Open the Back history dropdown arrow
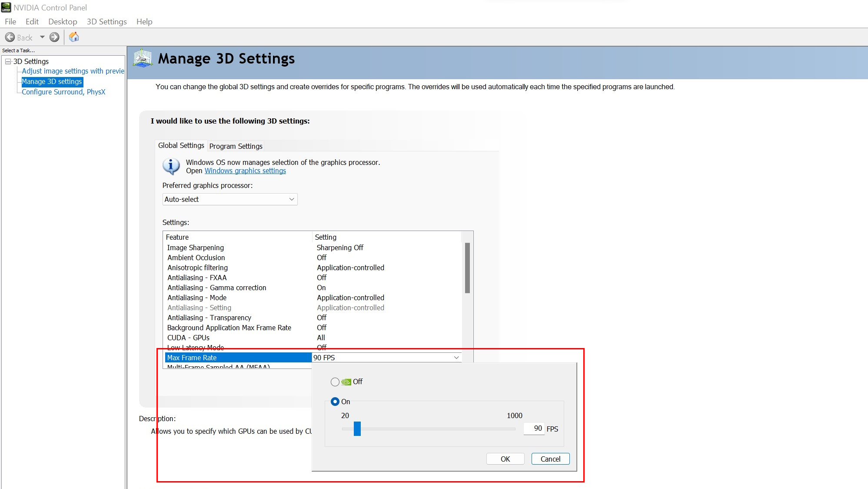The height and width of the screenshot is (489, 868). [x=42, y=37]
